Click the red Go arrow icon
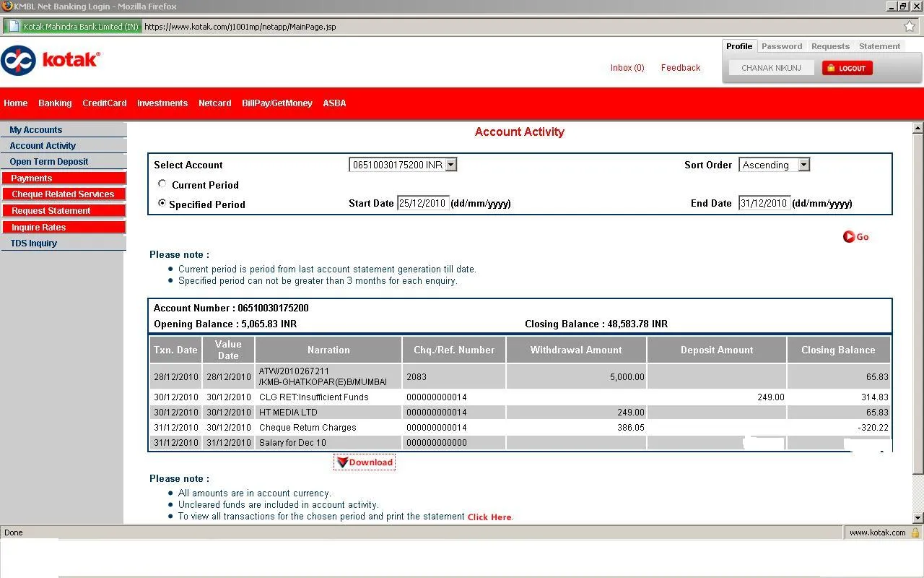 pyautogui.click(x=849, y=237)
